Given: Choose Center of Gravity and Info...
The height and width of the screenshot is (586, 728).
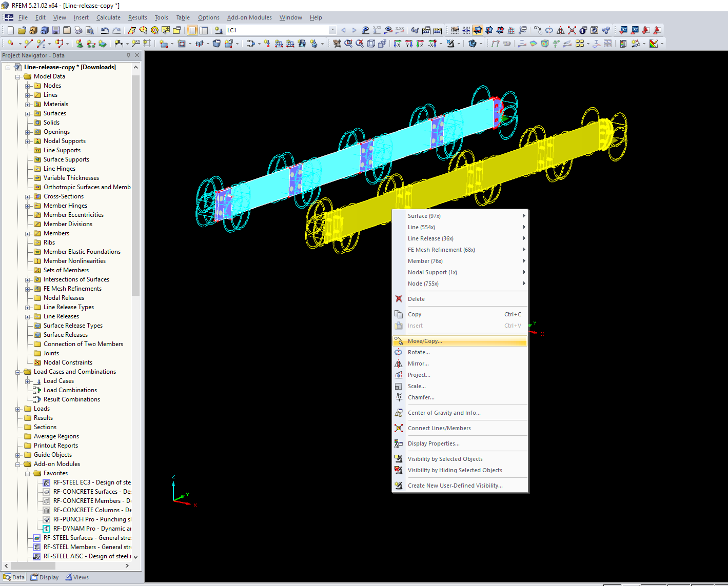Looking at the screenshot, I should pos(460,413).
